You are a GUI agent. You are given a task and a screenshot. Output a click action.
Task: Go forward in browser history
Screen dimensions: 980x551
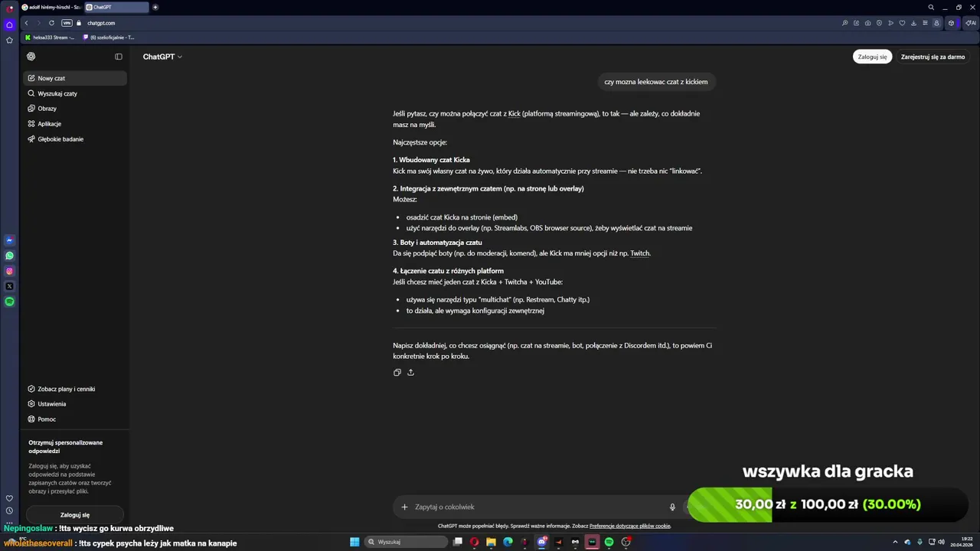39,23
